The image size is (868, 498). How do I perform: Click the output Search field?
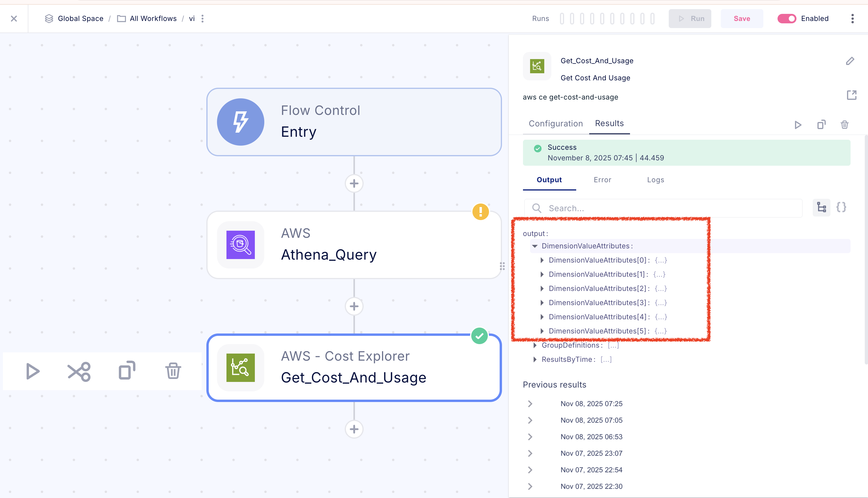click(668, 208)
